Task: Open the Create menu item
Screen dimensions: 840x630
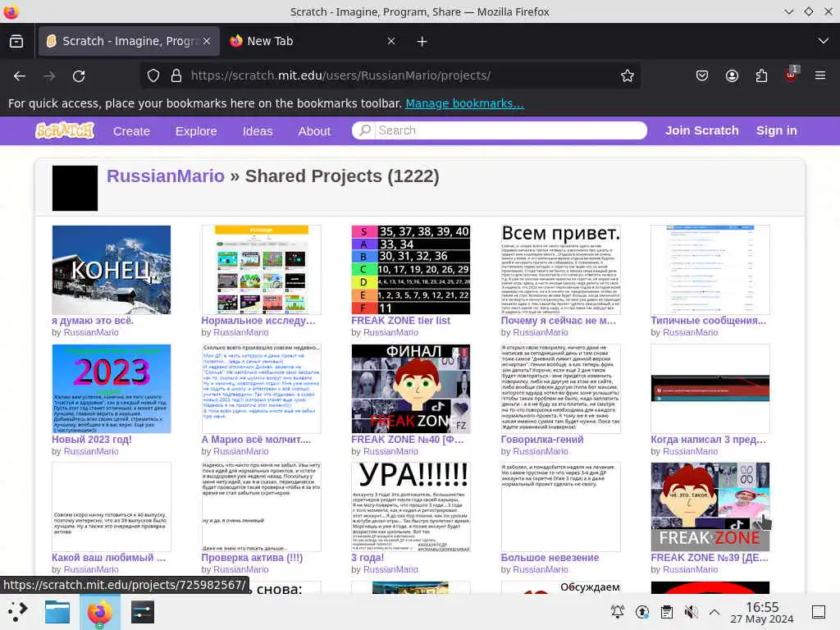Action: pos(131,131)
